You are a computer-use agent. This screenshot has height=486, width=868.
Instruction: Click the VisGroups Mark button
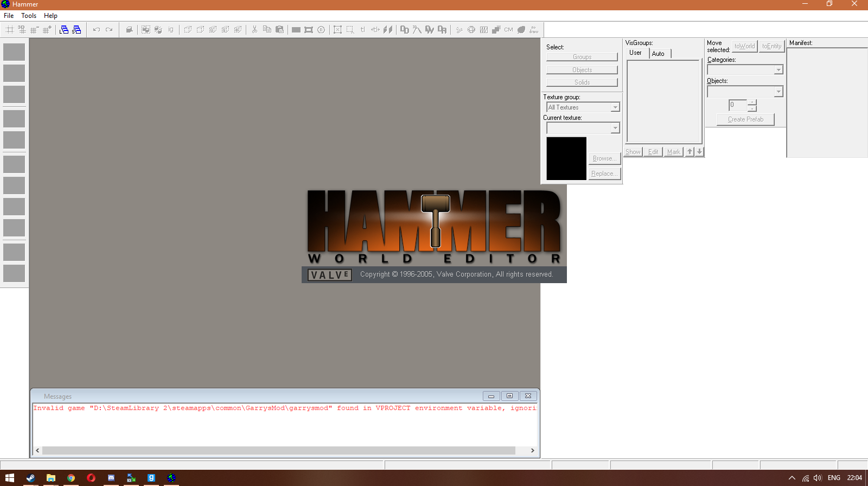673,152
